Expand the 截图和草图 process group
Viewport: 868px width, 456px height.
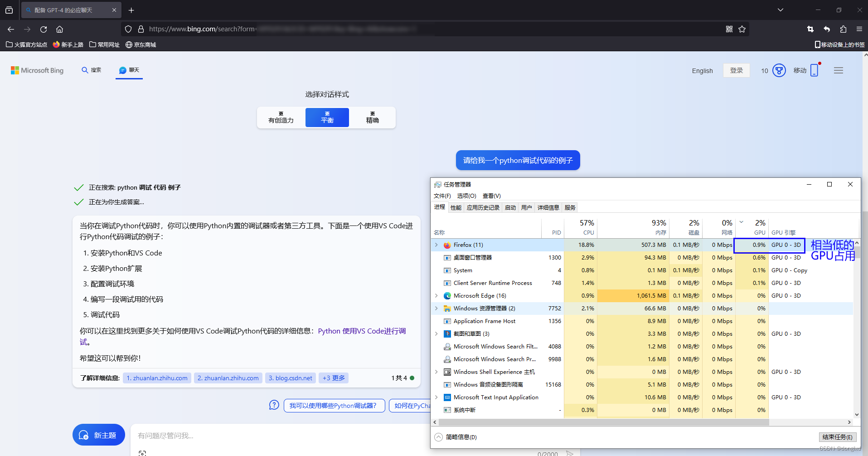[x=436, y=334]
